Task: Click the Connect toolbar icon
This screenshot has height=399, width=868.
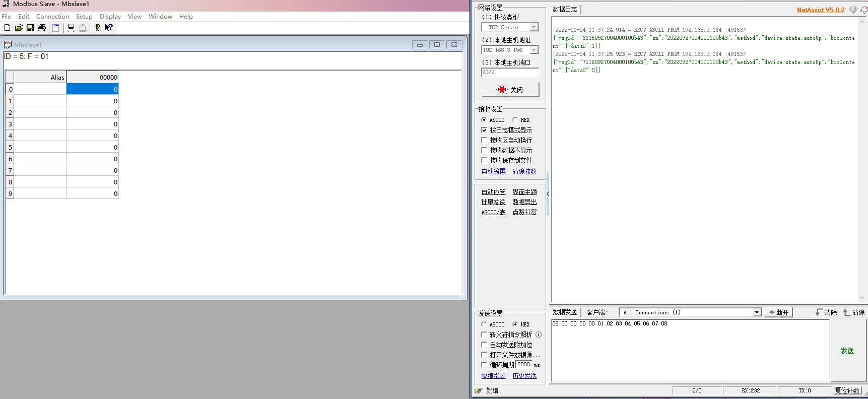Action: (71, 28)
